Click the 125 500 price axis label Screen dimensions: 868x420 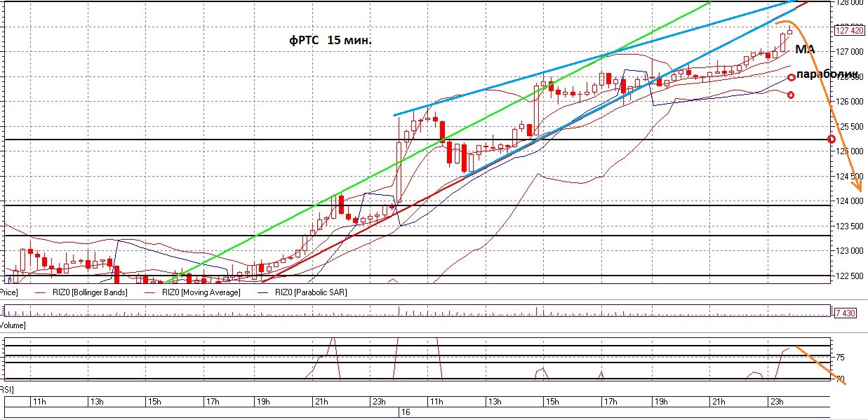849,127
